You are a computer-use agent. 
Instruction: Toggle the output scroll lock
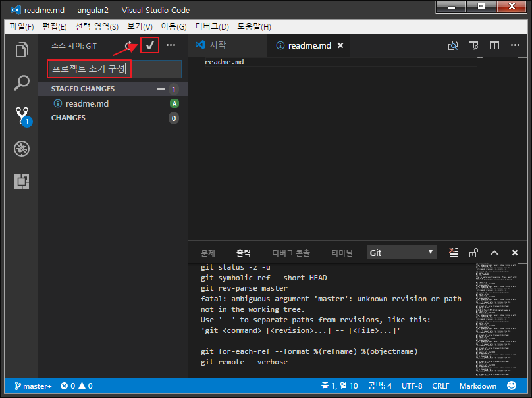(x=473, y=253)
